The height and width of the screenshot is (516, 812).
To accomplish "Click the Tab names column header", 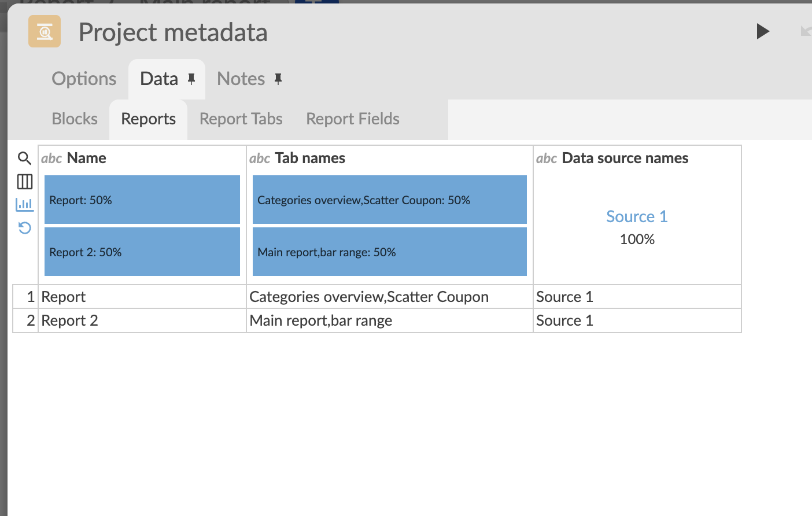I will click(x=310, y=158).
